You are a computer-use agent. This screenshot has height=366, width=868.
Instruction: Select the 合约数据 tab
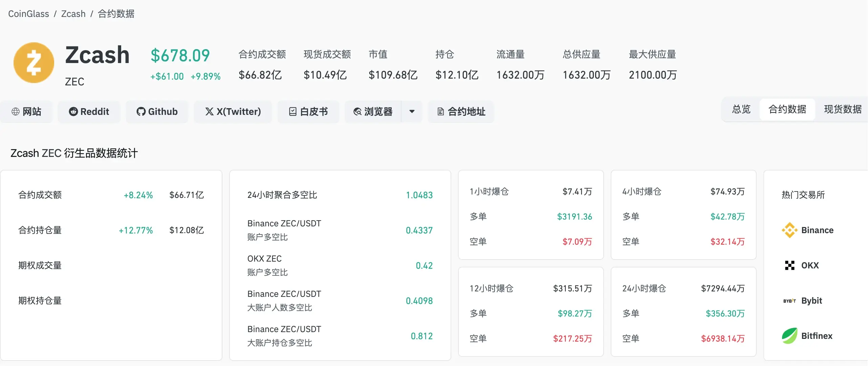pos(787,109)
